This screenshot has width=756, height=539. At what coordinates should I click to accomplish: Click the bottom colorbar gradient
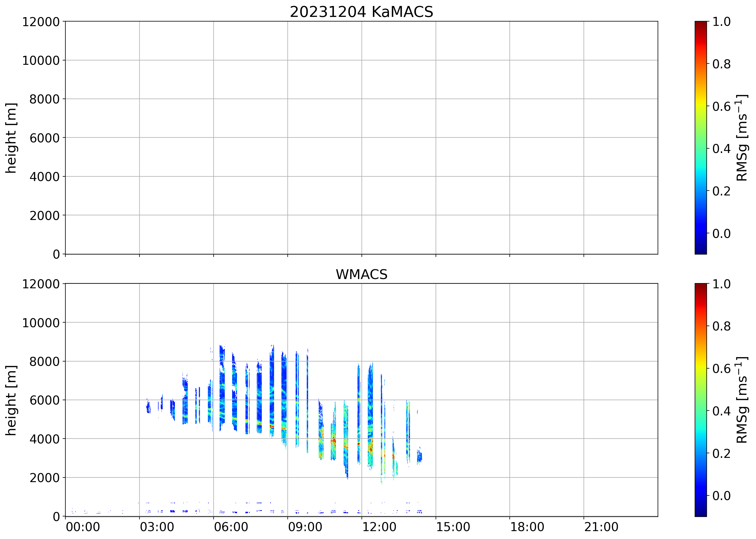pyautogui.click(x=700, y=400)
